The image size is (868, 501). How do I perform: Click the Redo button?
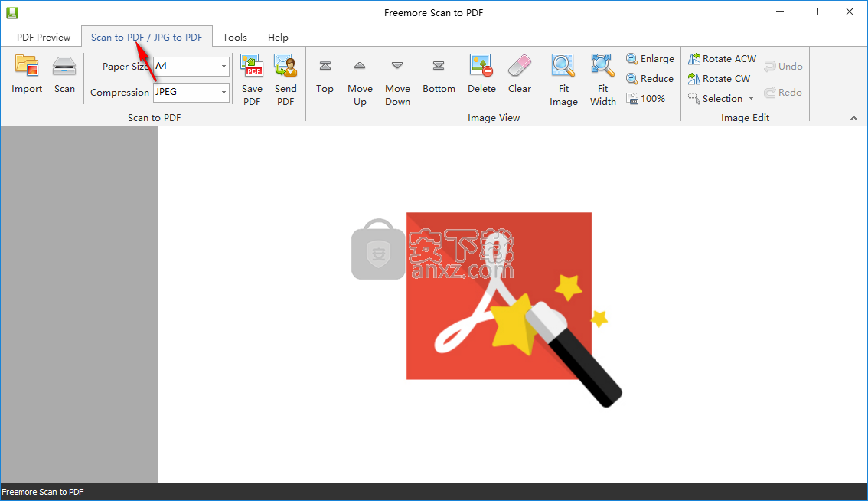[x=783, y=93]
